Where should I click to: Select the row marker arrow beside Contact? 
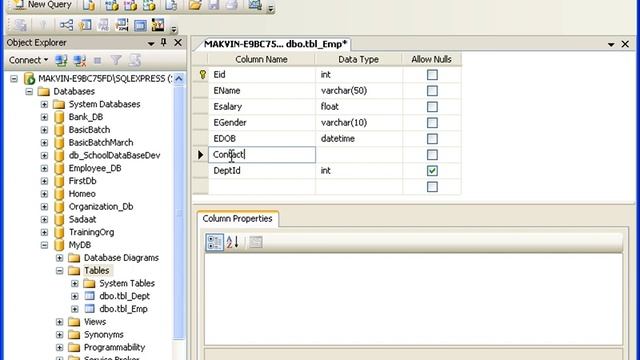pos(200,155)
